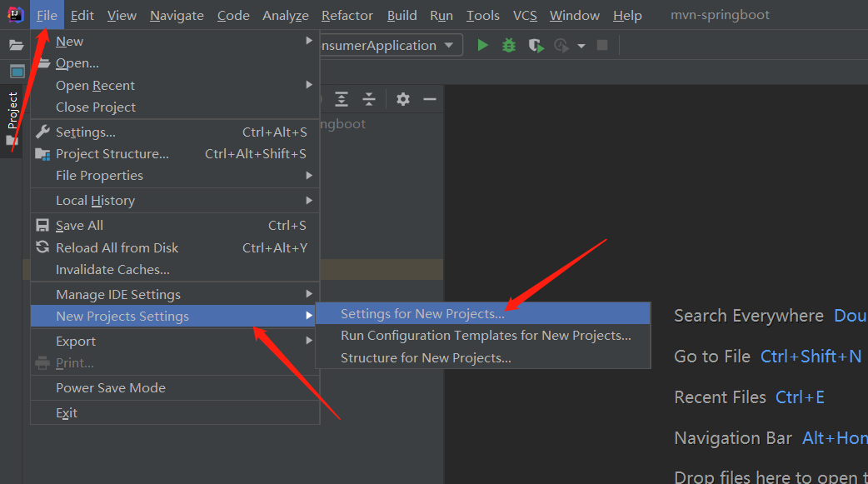Open the Build menu
The width and height of the screenshot is (868, 484).
point(402,16)
